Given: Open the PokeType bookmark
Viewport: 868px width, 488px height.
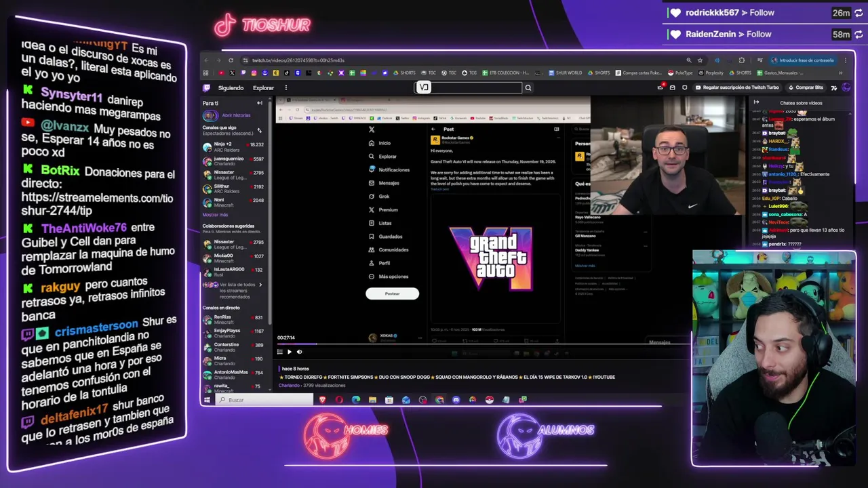Looking at the screenshot, I should pyautogui.click(x=680, y=73).
